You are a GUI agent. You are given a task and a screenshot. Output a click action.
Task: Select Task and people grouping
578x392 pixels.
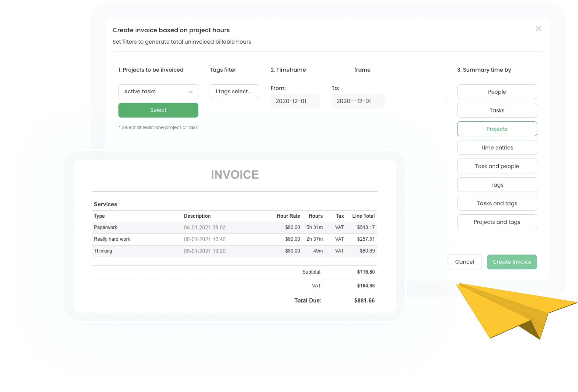click(497, 166)
